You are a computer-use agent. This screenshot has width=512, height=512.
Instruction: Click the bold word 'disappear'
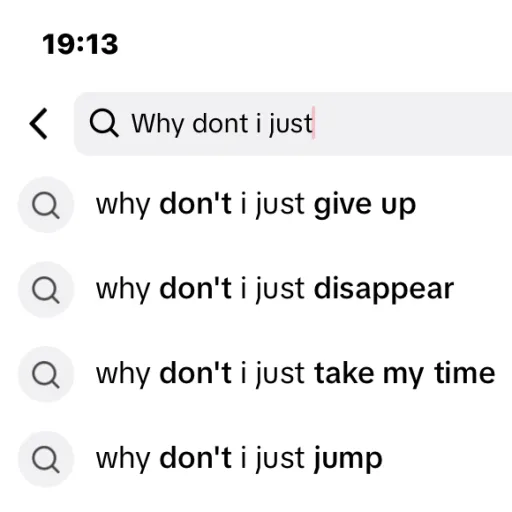point(384,289)
